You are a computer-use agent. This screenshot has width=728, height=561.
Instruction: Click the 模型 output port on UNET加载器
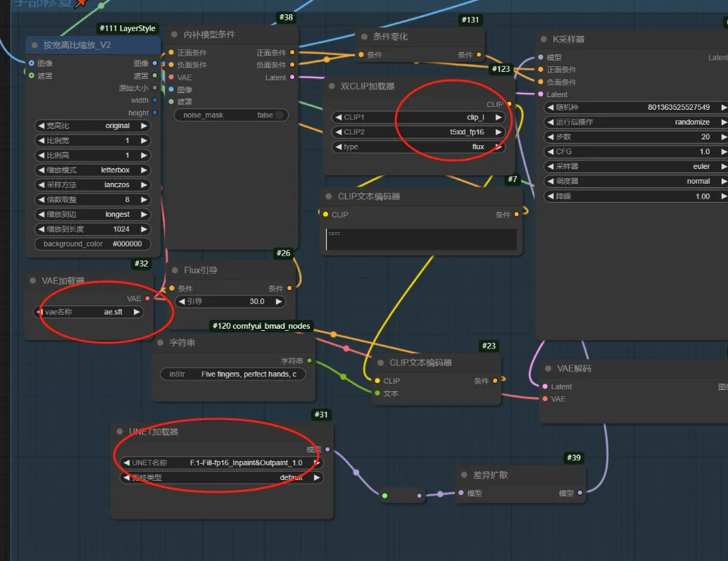coord(327,449)
